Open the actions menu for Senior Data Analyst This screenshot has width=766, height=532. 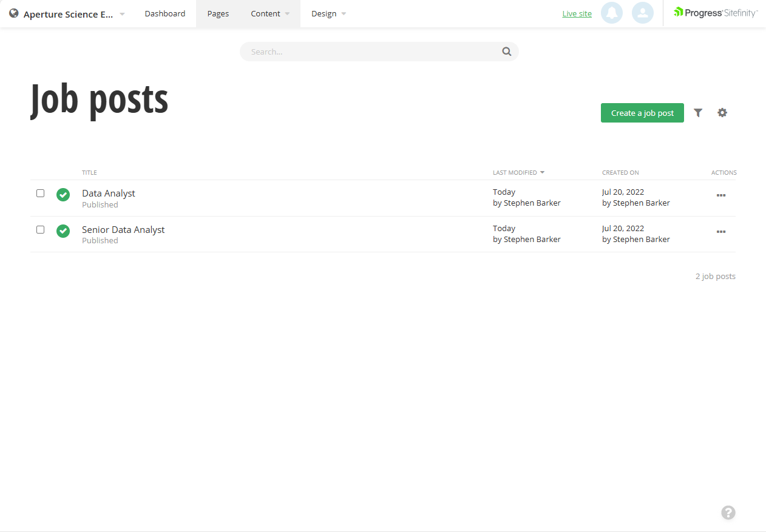(721, 232)
